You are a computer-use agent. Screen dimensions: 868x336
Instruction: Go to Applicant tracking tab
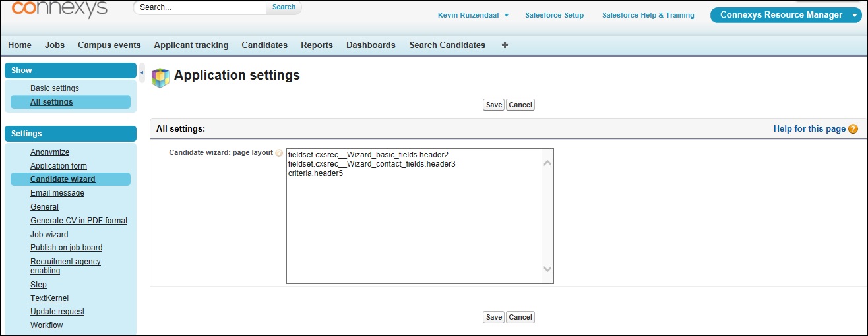[x=191, y=45]
